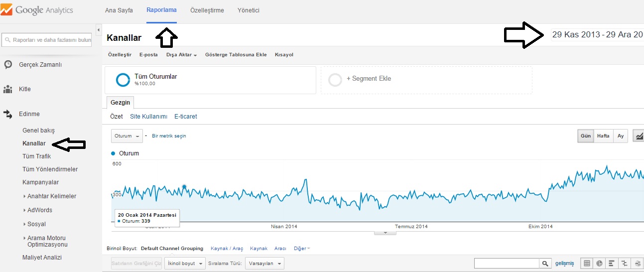Select the Gün interval button

[x=586, y=136]
